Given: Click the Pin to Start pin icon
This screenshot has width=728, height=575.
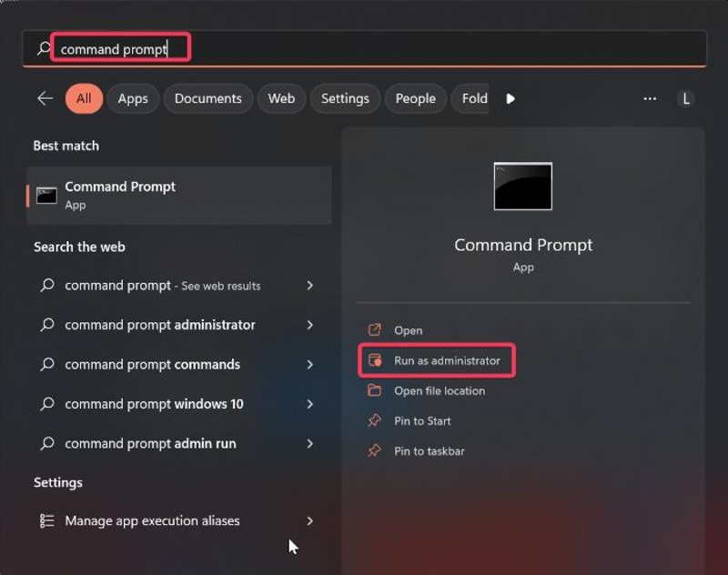Looking at the screenshot, I should point(374,420).
